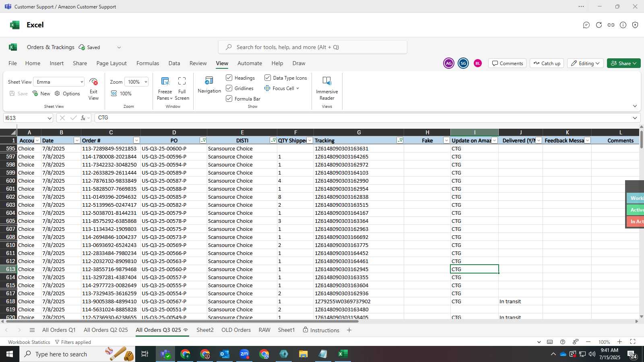Click the vertical scrollbar thumb

[x=641, y=140]
